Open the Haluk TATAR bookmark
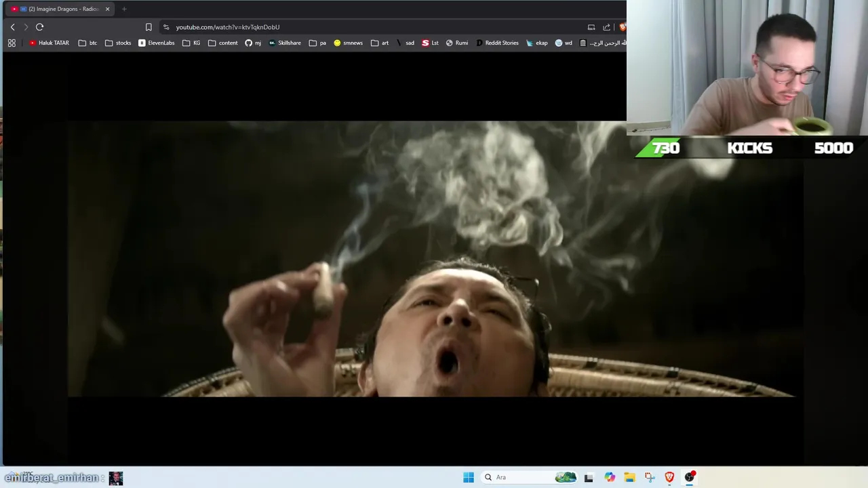The image size is (868, 488). click(49, 43)
